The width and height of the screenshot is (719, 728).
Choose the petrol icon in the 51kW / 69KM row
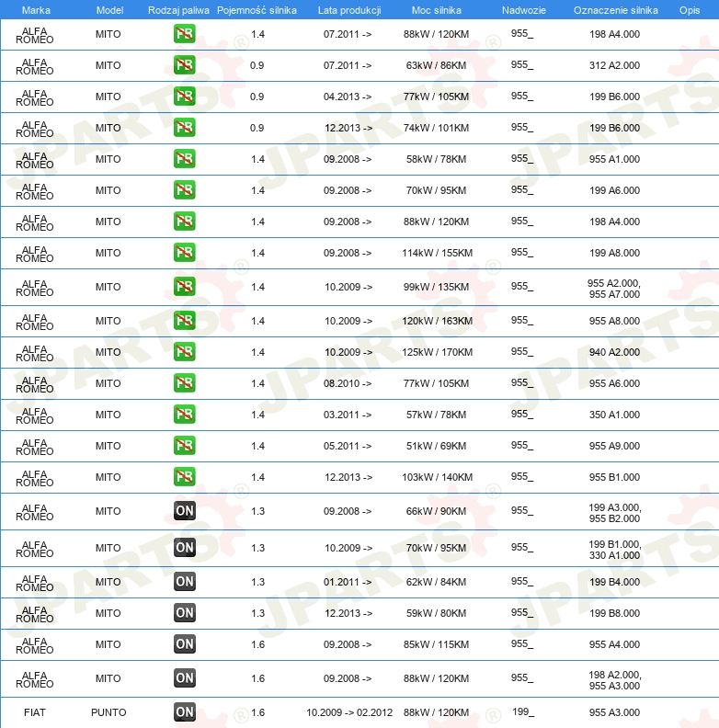(184, 446)
